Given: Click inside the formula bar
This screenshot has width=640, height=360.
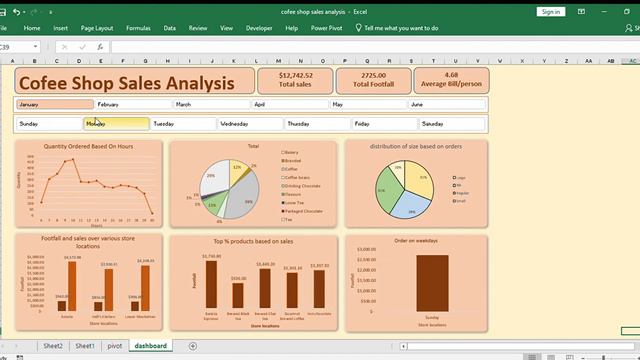Looking at the screenshot, I should [375, 47].
